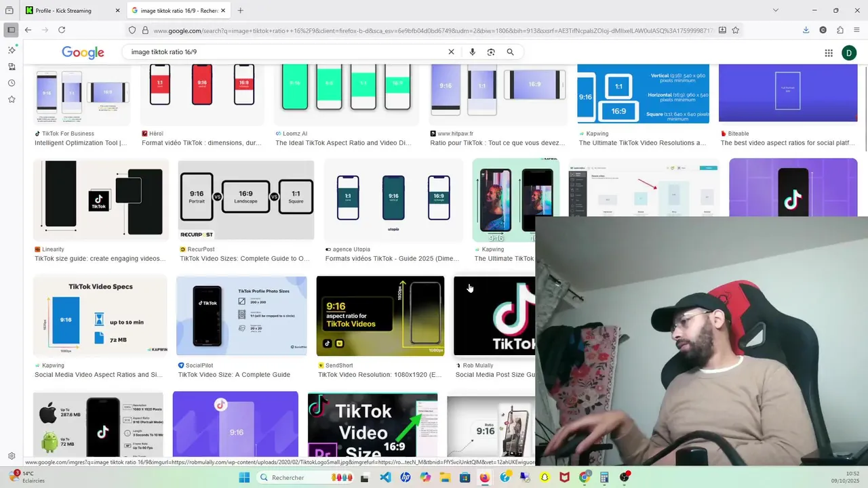Image resolution: width=868 pixels, height=488 pixels.
Task: Open Snapchat from the taskbar
Action: tap(545, 477)
